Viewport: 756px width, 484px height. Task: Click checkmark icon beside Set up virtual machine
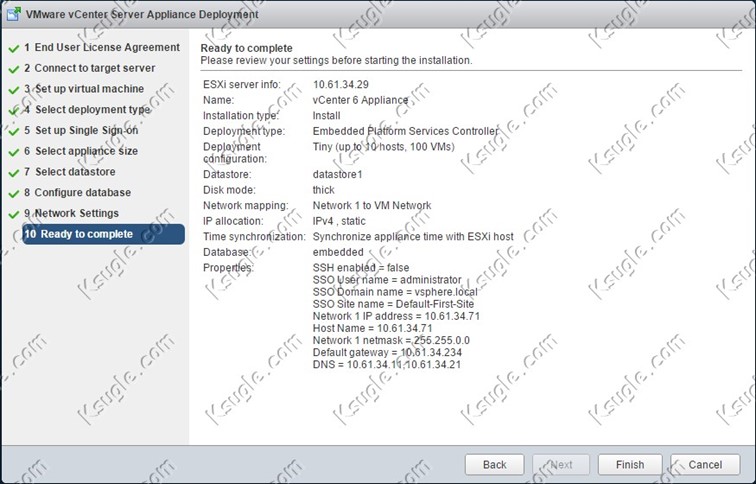click(x=14, y=90)
